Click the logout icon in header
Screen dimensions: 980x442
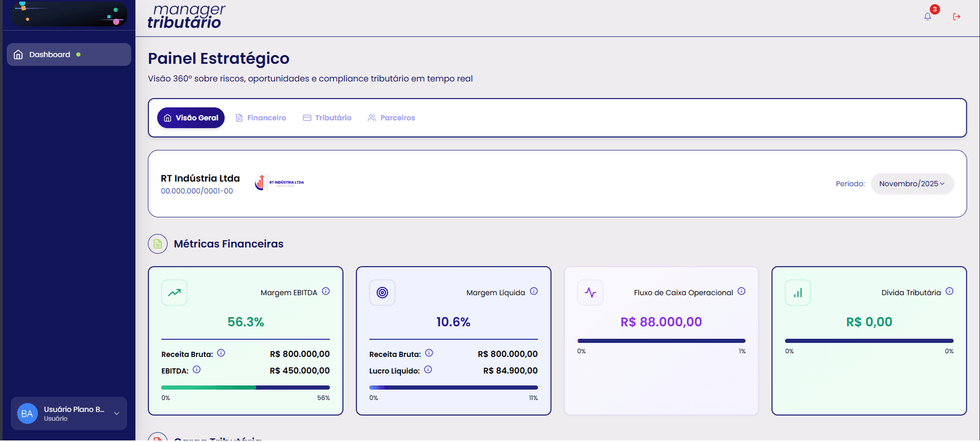coord(957,17)
